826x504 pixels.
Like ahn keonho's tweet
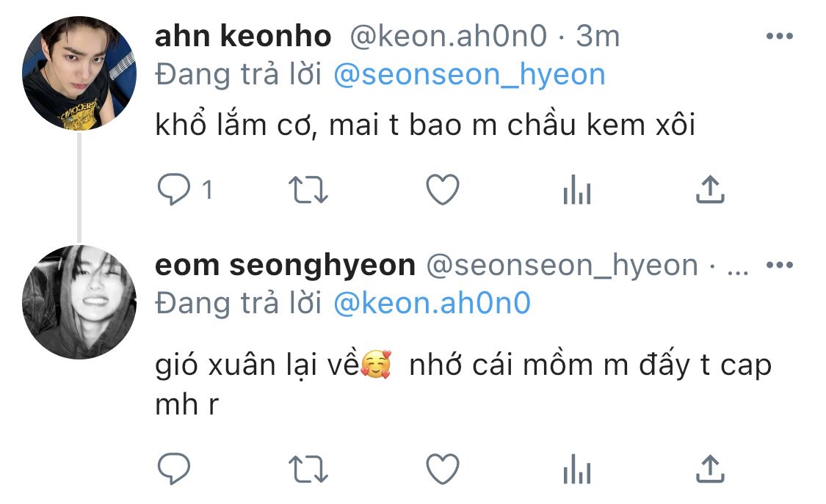(443, 191)
